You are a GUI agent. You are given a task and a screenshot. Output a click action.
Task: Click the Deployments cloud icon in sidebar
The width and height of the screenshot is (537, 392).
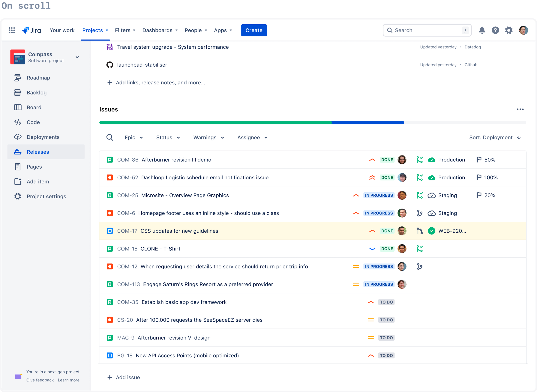(x=18, y=137)
